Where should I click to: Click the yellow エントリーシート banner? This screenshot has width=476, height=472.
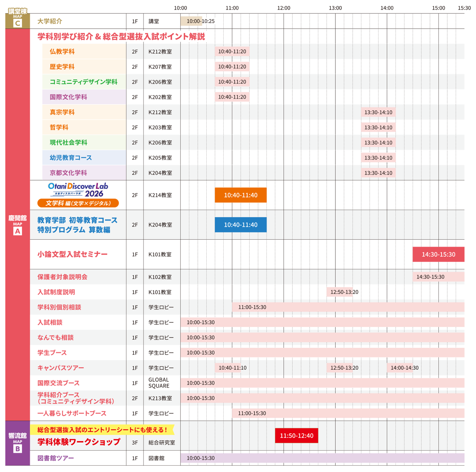[102, 430]
